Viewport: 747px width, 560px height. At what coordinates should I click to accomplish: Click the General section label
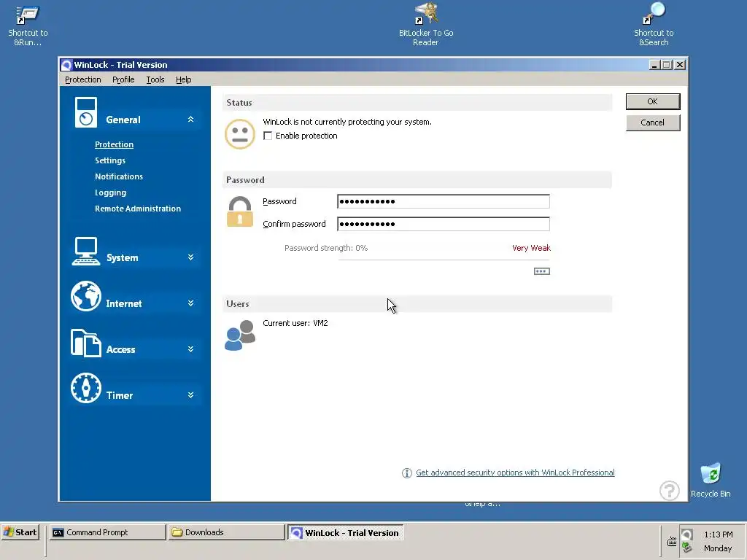(123, 120)
